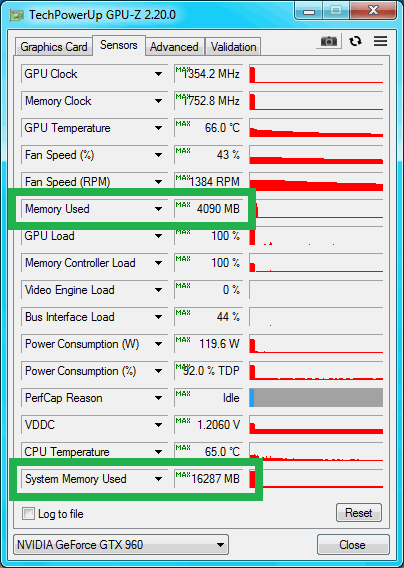404x568 pixels.
Task: Open the Fan Speed (%) dropdown arrow
Action: pyautogui.click(x=158, y=155)
